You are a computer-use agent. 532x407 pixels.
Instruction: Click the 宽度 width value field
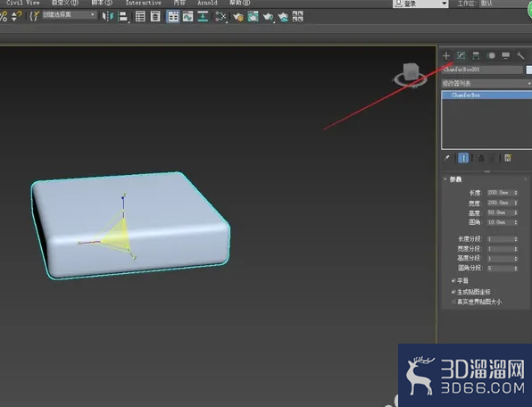point(500,203)
